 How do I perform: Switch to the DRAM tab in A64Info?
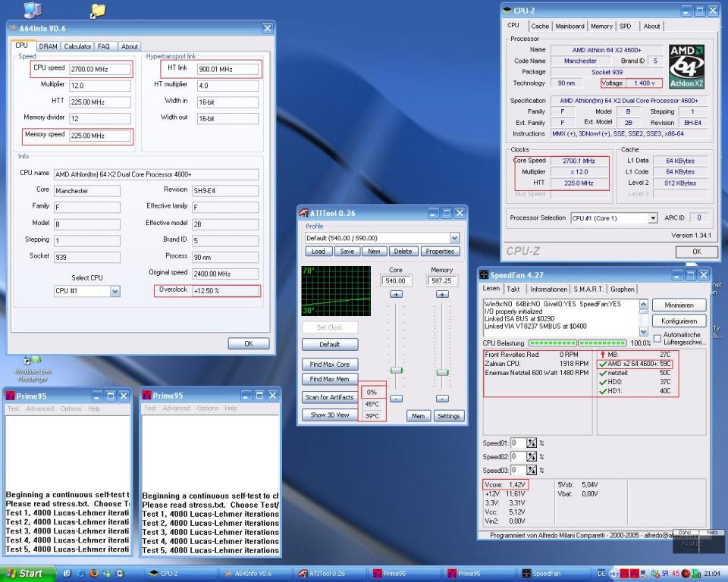pos(48,46)
